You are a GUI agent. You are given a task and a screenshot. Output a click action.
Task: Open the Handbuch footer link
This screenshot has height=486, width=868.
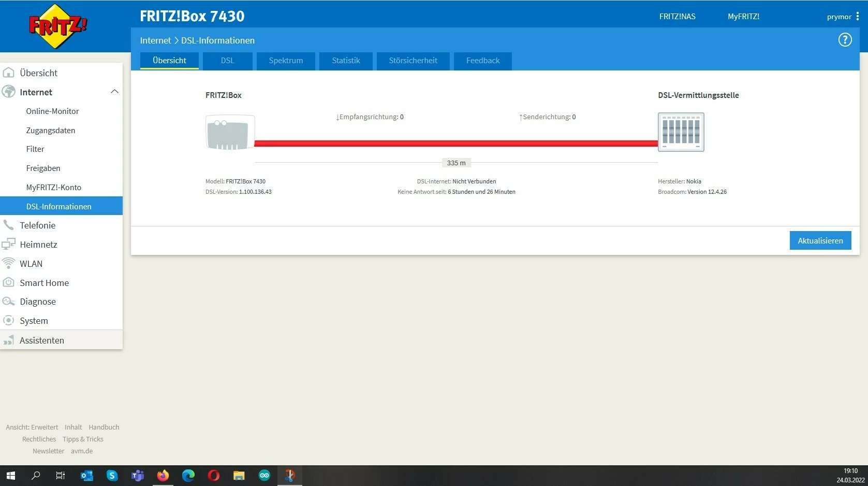[104, 427]
